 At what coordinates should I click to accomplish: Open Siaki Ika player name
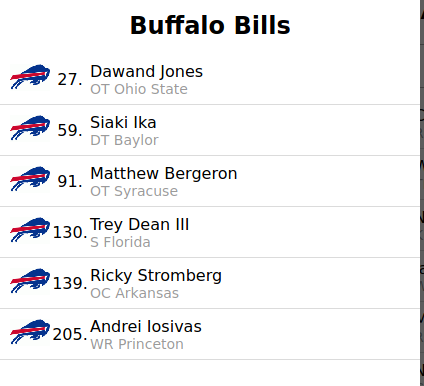click(123, 122)
